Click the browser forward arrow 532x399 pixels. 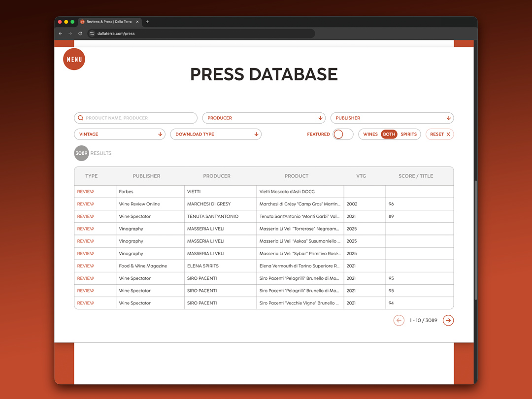[70, 33]
